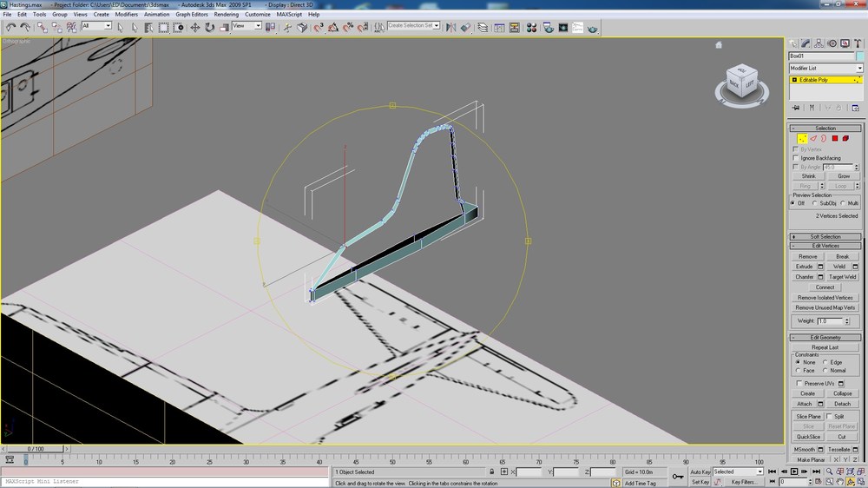This screenshot has width=868, height=488.
Task: Click the Render teapot icon
Action: point(592,28)
